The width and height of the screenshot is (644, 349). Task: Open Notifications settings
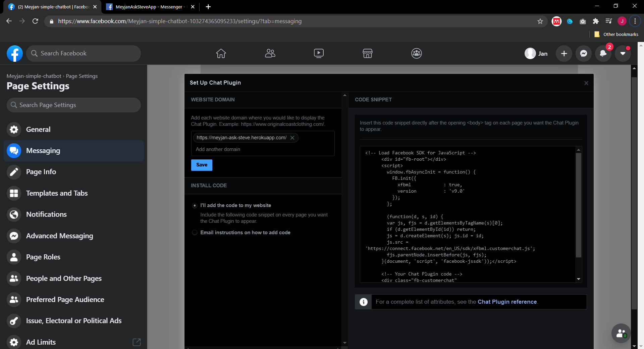coord(73,214)
